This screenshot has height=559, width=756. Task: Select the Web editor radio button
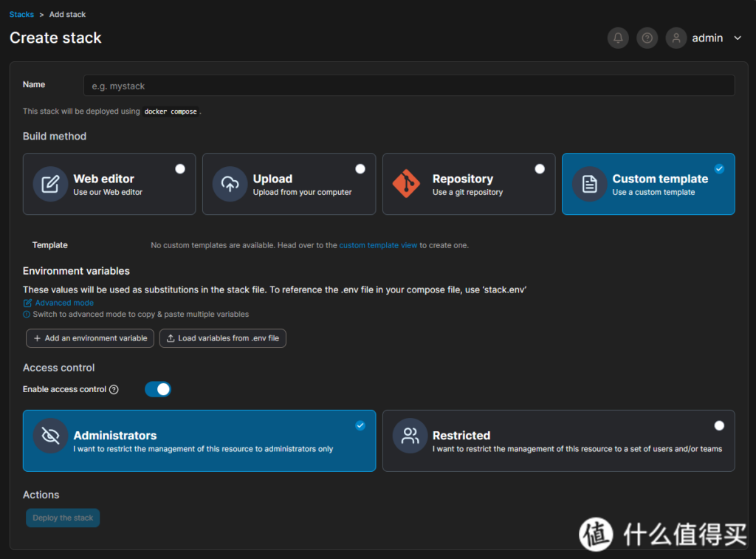(180, 169)
